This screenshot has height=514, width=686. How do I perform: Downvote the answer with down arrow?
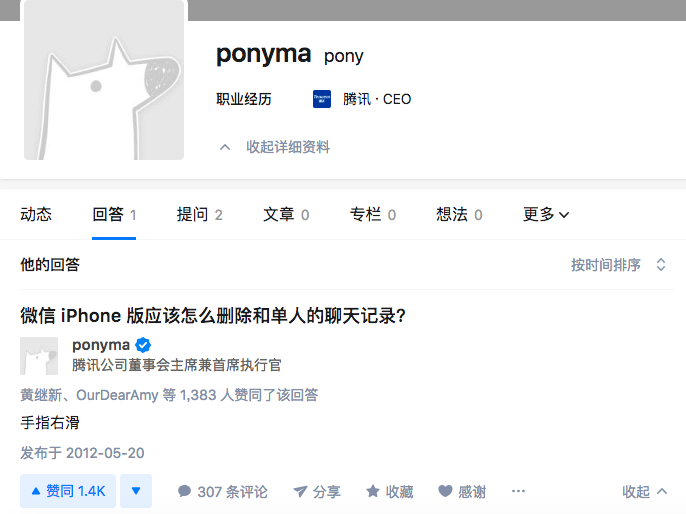(135, 491)
